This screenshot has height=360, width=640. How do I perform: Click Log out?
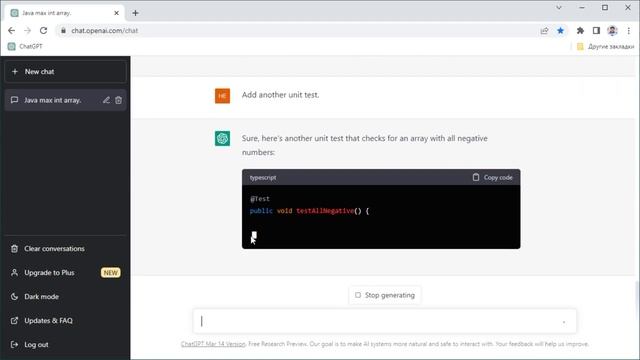pyautogui.click(x=65, y=344)
